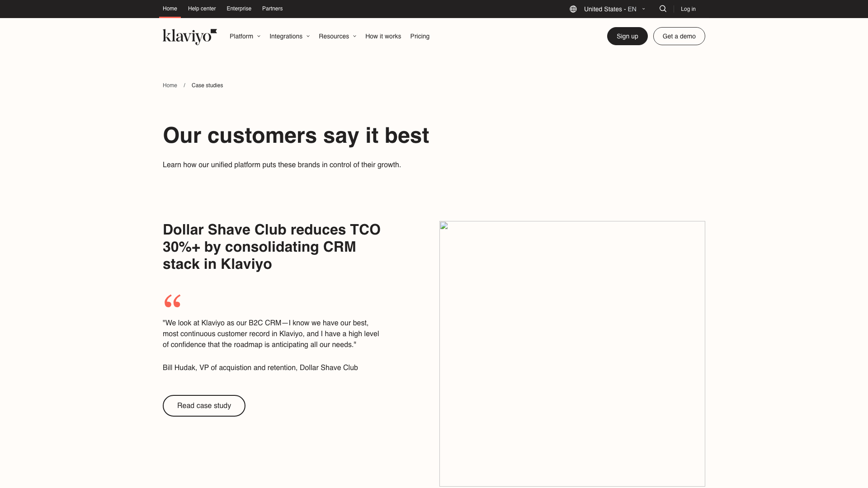Click Read case study button
This screenshot has height=488, width=868.
pos(204,405)
